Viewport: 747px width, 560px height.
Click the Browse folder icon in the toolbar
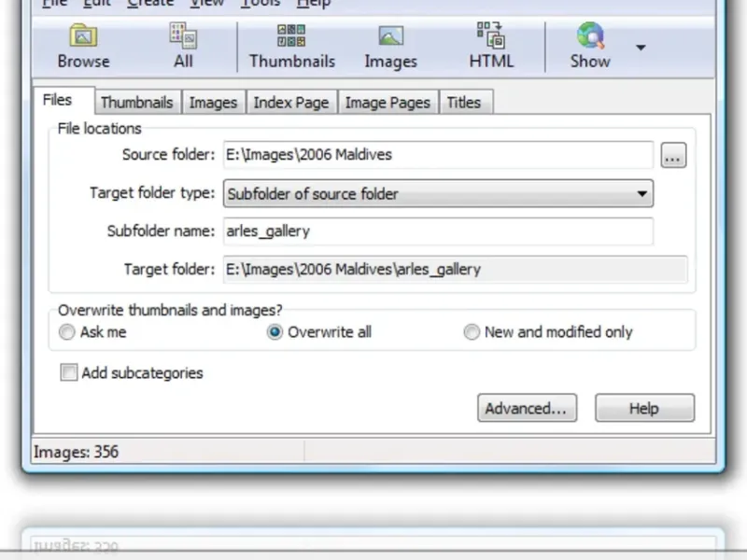(x=83, y=35)
